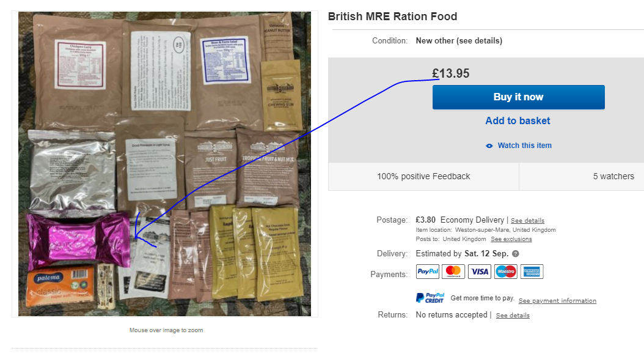Click the American Express payment icon
This screenshot has height=356, width=644.
[x=532, y=272]
